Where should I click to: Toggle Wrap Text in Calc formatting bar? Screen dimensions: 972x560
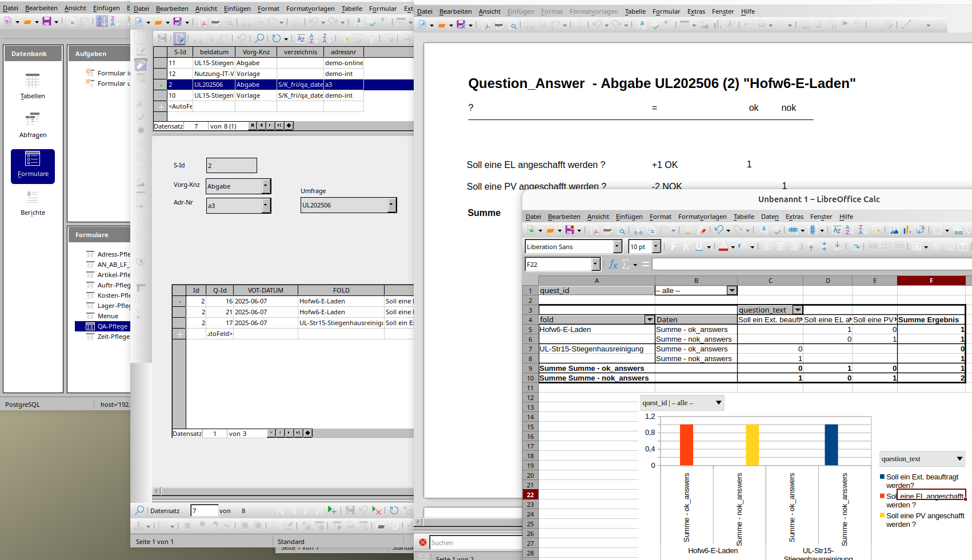pos(855,247)
